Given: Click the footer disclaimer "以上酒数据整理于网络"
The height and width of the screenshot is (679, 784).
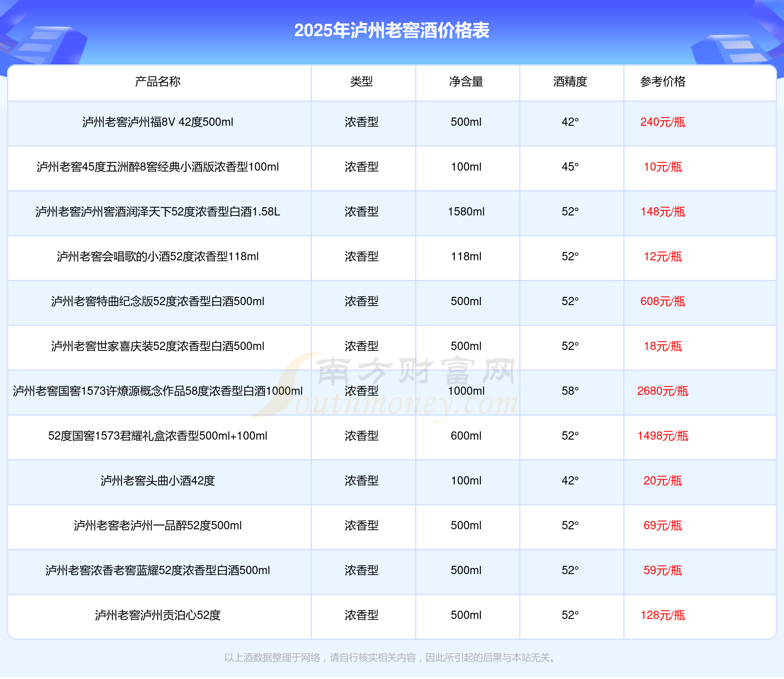Looking at the screenshot, I should click(x=272, y=658).
